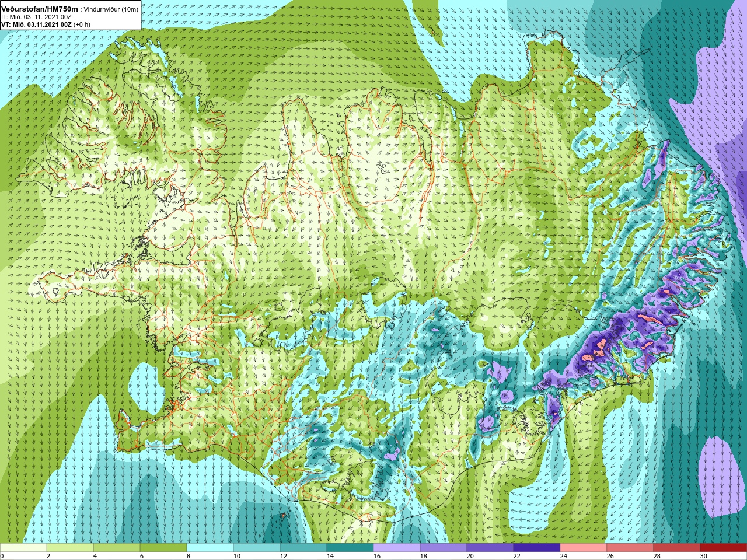Pick the lavender 16–18 legend swatch

click(x=397, y=548)
